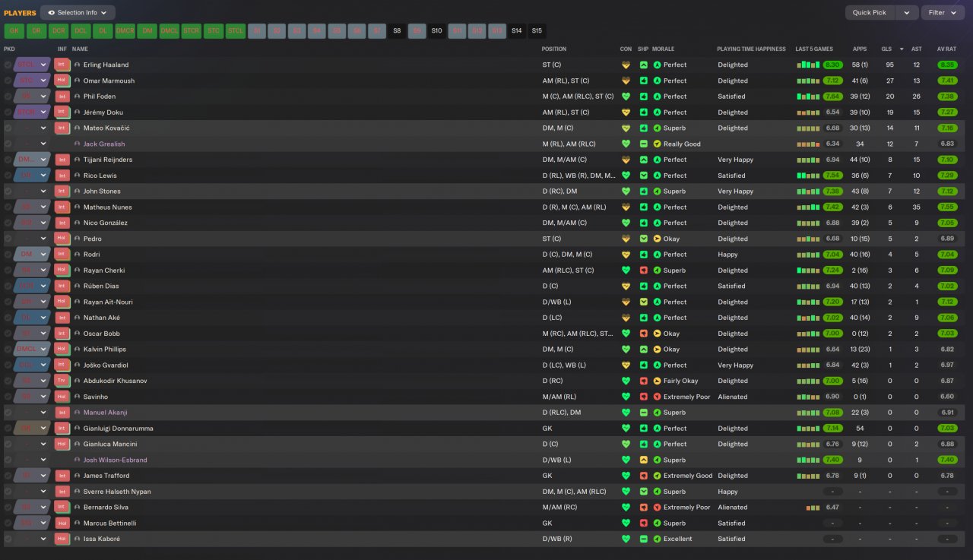Open Oscar Bobb's player profile
973x560 pixels.
[102, 334]
